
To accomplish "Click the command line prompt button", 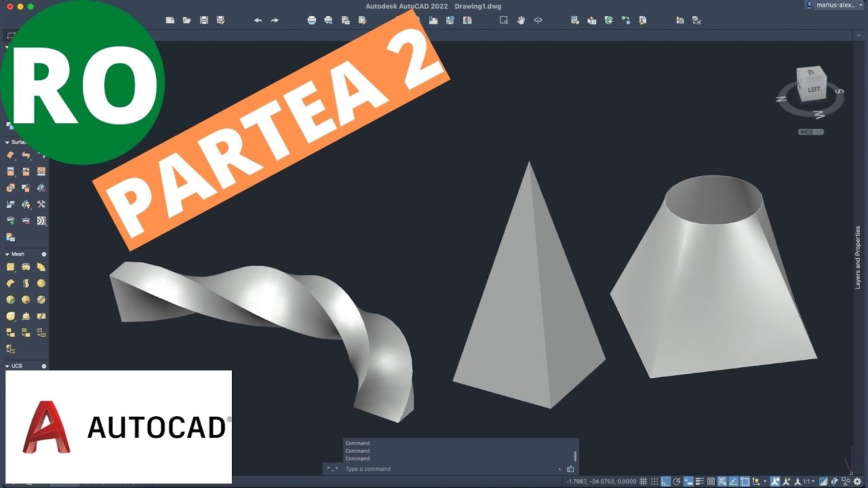I will 332,468.
